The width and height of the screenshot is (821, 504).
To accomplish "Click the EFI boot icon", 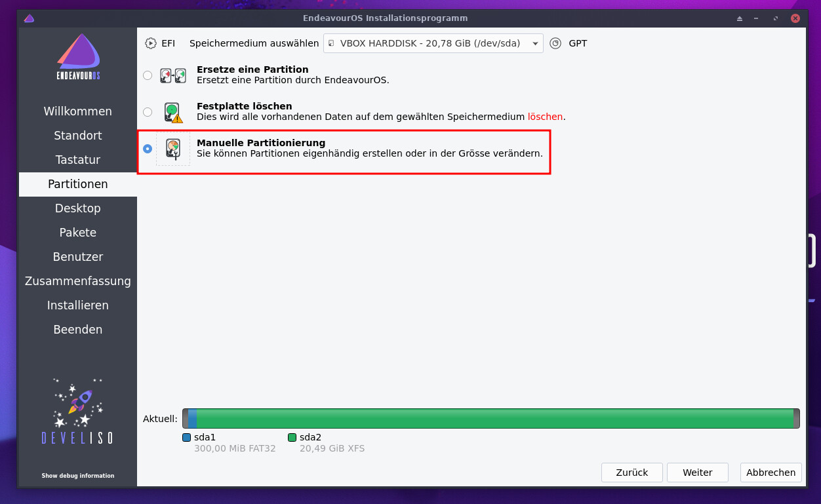I will pos(151,43).
